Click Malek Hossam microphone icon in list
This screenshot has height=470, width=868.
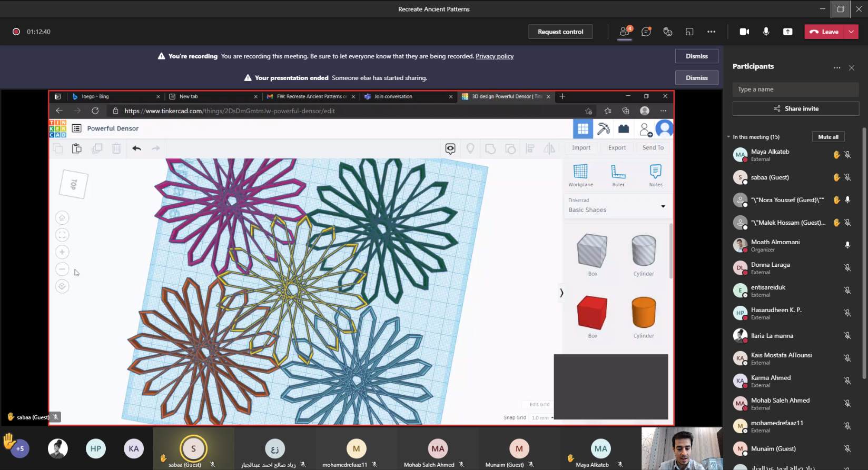pyautogui.click(x=847, y=223)
